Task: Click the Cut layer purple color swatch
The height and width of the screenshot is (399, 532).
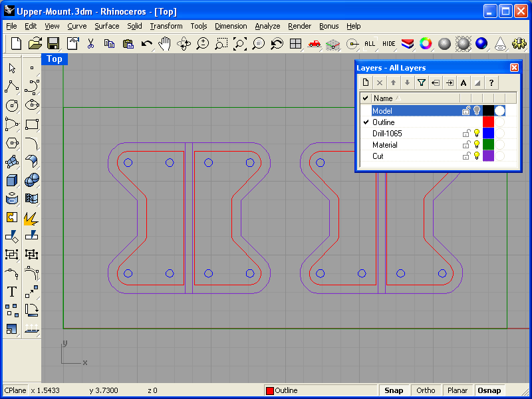Action: pos(488,156)
